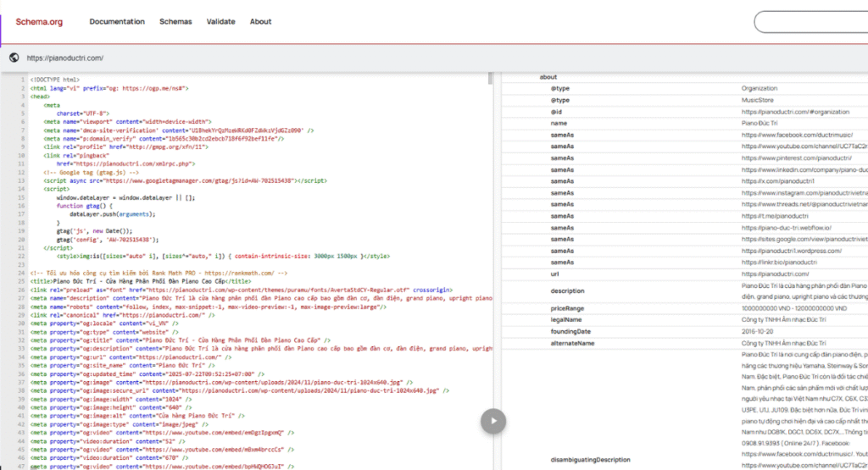Click the search input field in the header
The image size is (868, 470).
[810, 21]
